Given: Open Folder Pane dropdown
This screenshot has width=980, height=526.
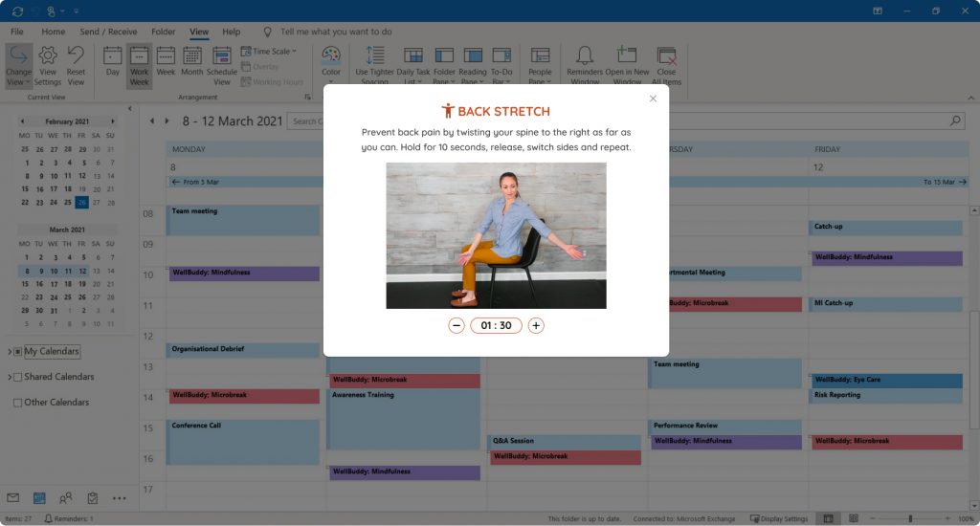Looking at the screenshot, I should pos(444,66).
